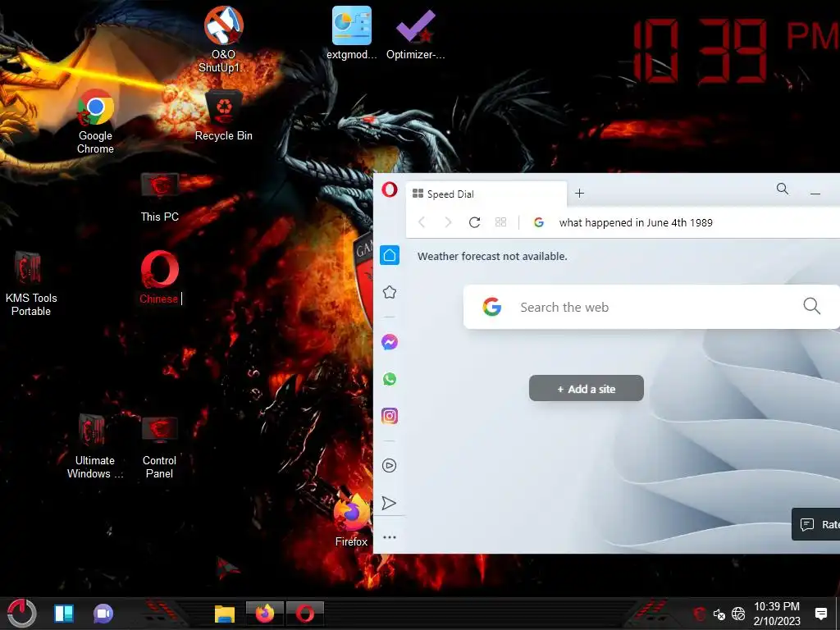Click the search magnifier in search box
This screenshot has width=840, height=630.
pyautogui.click(x=811, y=306)
